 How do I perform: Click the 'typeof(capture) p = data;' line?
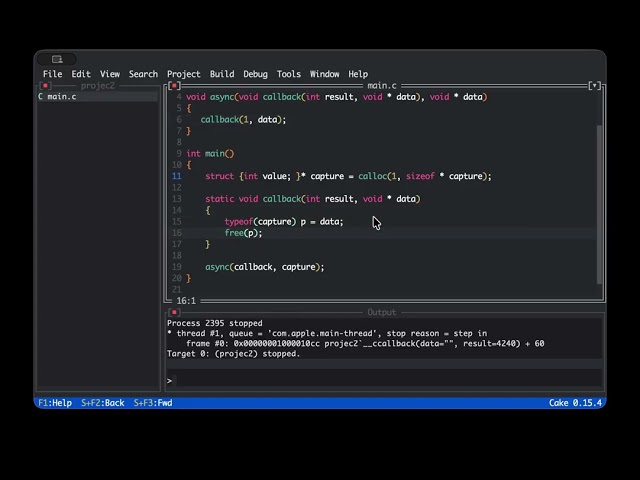click(284, 221)
